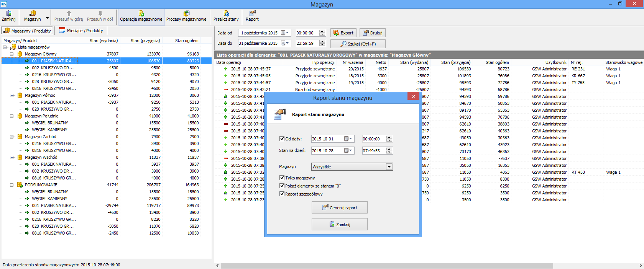The height and width of the screenshot is (269, 644).
Task: Click the Przelicz stany icon
Action: coord(226,14)
